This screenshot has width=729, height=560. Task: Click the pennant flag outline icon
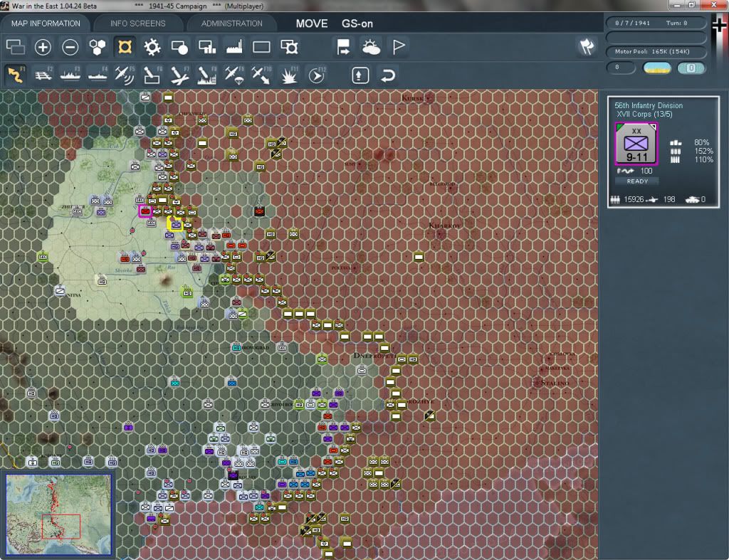399,47
